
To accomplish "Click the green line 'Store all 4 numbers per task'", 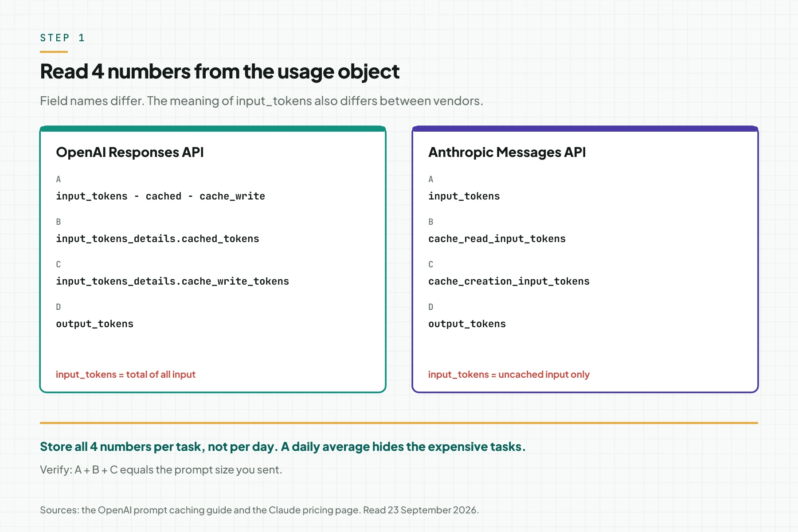I will (283, 447).
